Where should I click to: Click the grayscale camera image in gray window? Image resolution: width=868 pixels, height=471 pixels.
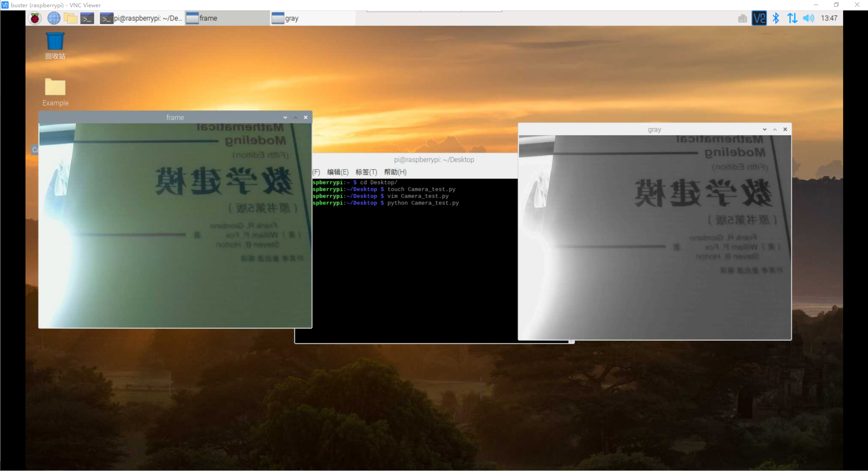[655, 238]
